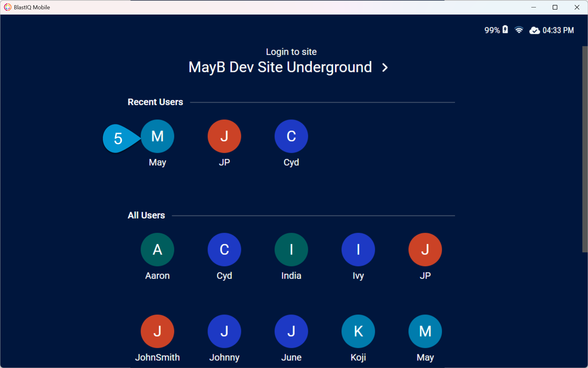Pick India user avatar
The height and width of the screenshot is (368, 588).
click(x=291, y=249)
